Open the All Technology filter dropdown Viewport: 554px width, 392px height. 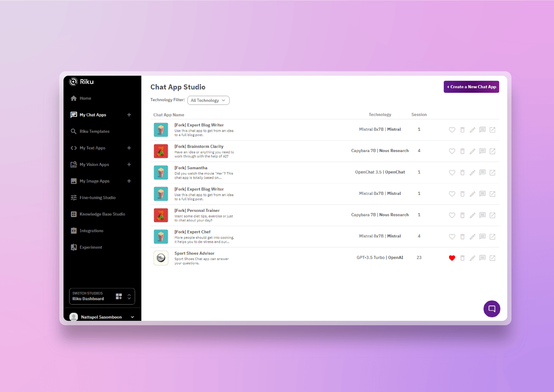[x=208, y=100]
